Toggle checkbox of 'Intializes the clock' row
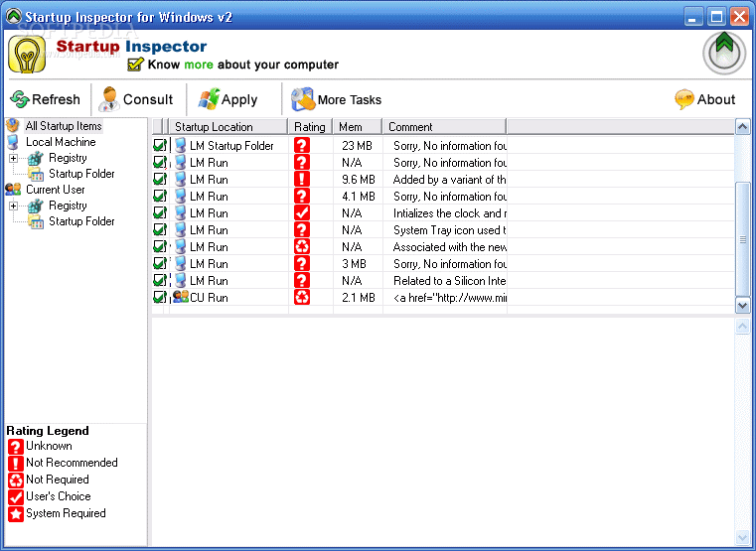The image size is (756, 551). 160,212
